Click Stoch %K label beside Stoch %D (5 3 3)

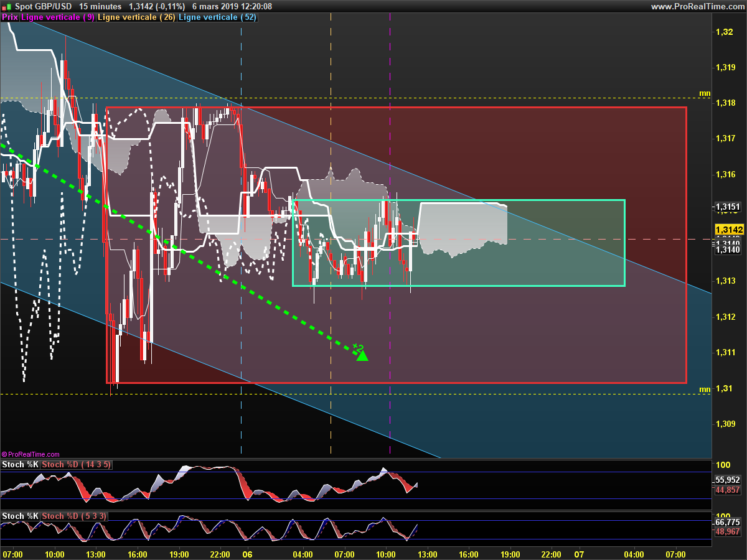(x=21, y=516)
